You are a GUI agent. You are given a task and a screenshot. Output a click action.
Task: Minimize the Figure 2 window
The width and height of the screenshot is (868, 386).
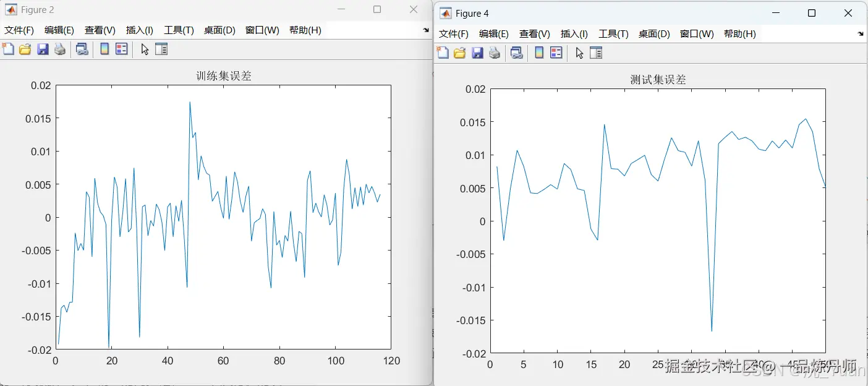[x=341, y=9]
